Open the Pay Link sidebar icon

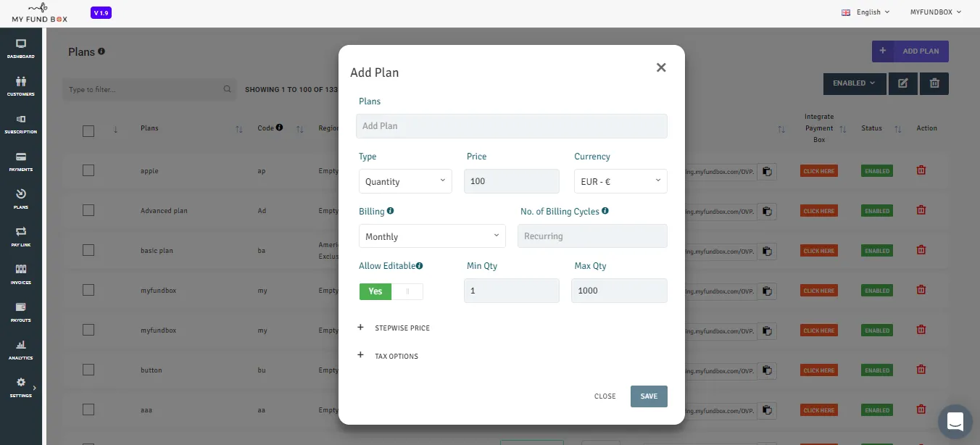(x=20, y=232)
